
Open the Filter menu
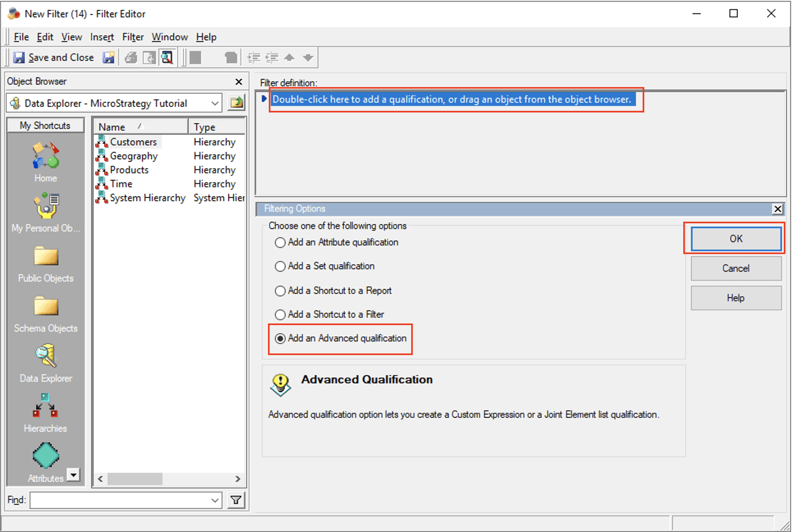point(133,37)
